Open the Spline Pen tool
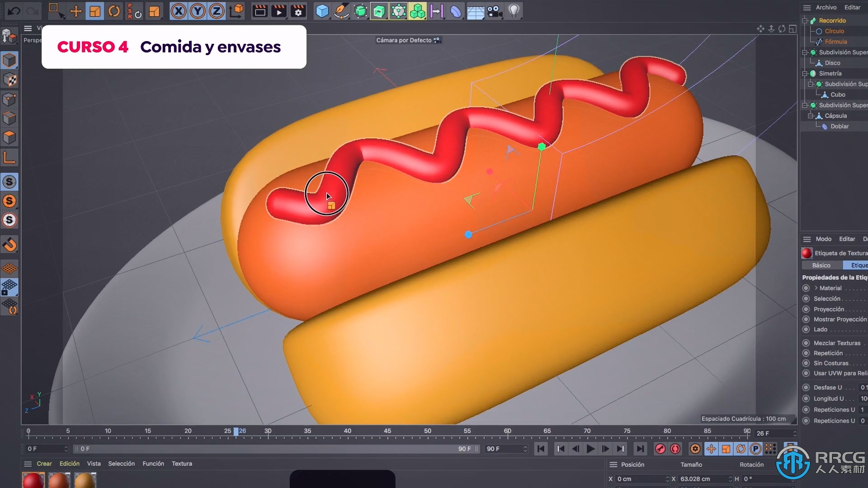This screenshot has width=868, height=488. [x=341, y=11]
